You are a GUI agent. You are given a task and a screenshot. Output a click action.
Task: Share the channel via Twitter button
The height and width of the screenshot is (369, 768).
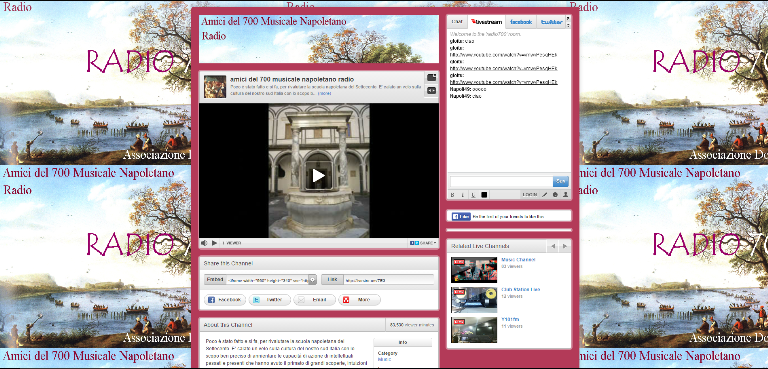point(269,299)
